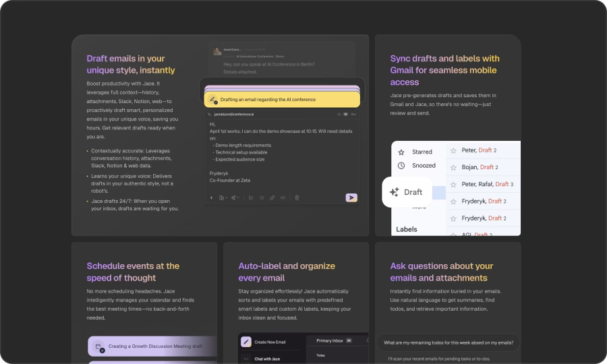The width and height of the screenshot is (607, 364).
Task: Apply numbered list formatting in the draft
Action: coord(251,198)
